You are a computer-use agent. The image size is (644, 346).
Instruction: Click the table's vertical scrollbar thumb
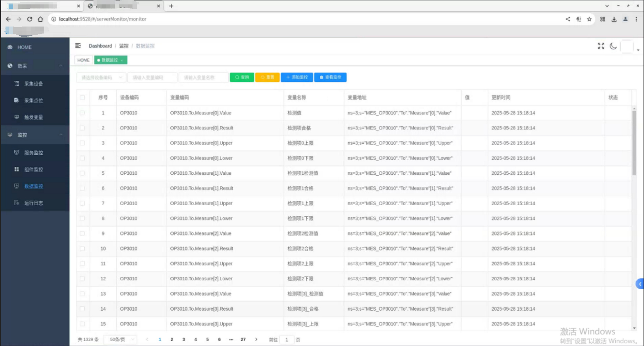(x=634, y=143)
